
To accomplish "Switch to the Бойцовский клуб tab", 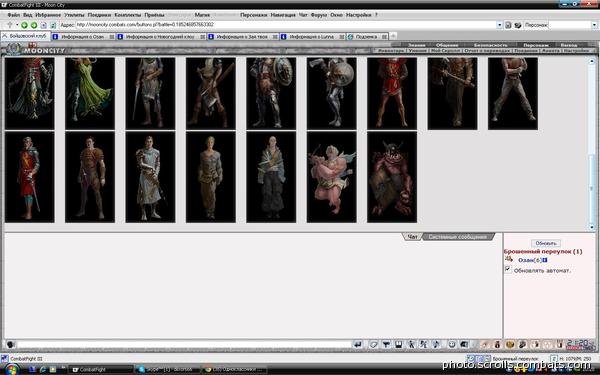I will (x=25, y=36).
